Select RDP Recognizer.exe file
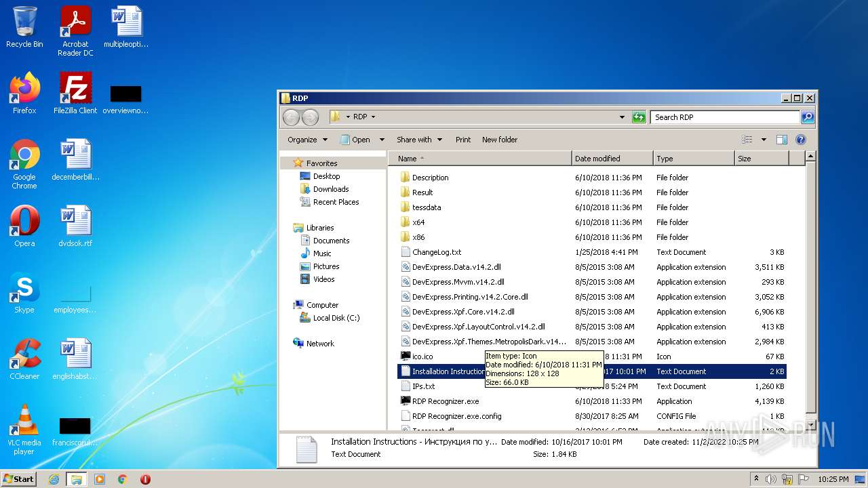868x488 pixels. pyautogui.click(x=446, y=401)
